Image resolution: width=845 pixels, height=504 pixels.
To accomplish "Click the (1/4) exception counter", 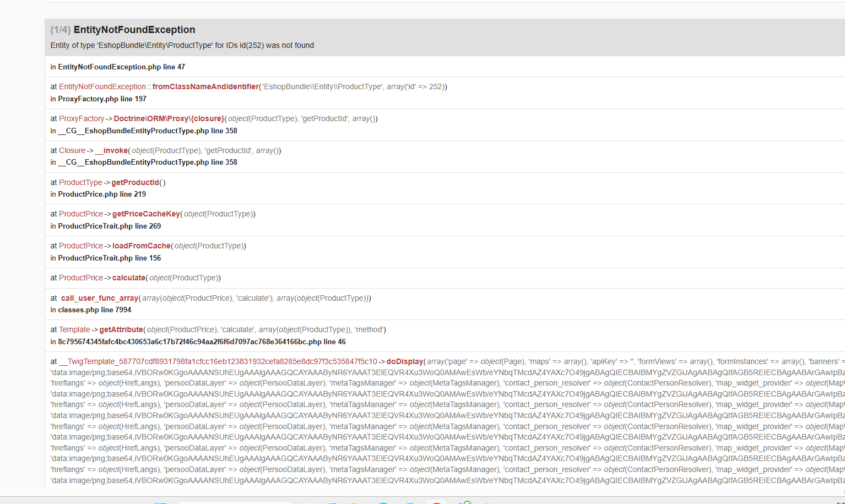I will (61, 30).
